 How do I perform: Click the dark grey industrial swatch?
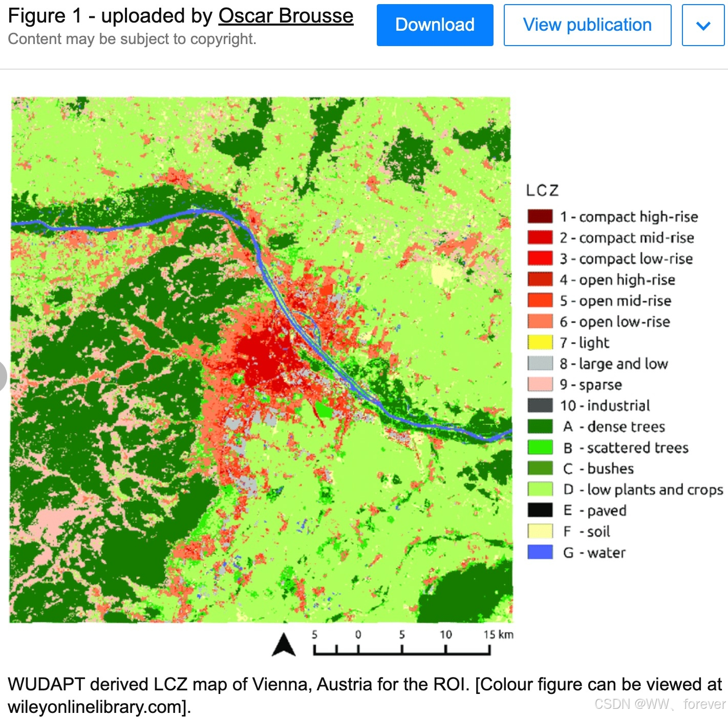pyautogui.click(x=540, y=405)
